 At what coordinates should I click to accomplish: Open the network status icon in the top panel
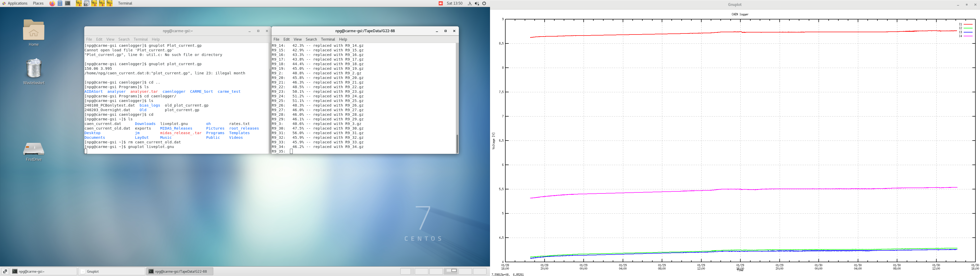470,3
